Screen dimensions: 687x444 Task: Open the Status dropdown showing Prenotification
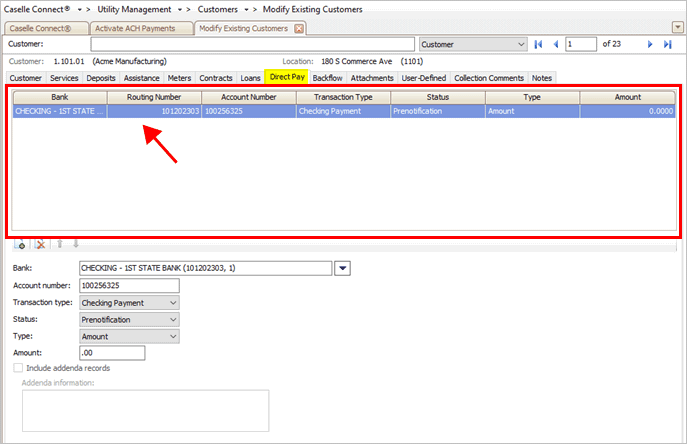(173, 320)
